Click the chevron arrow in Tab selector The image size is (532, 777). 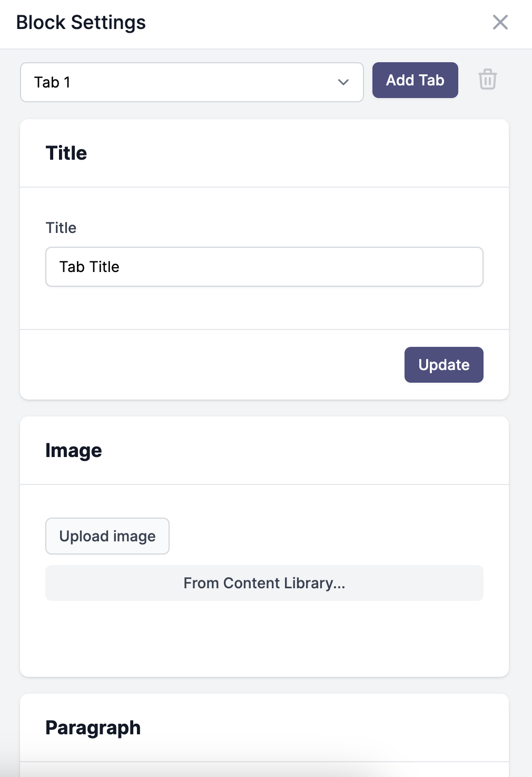click(343, 82)
